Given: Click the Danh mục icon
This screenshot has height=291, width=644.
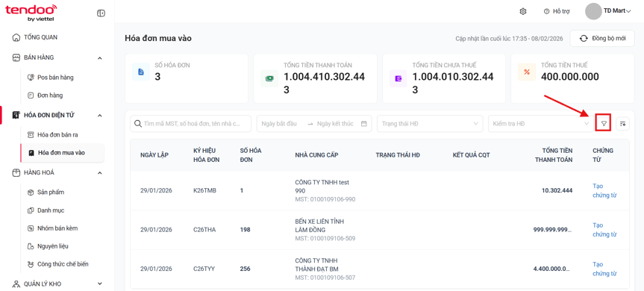Looking at the screenshot, I should pos(30,210).
